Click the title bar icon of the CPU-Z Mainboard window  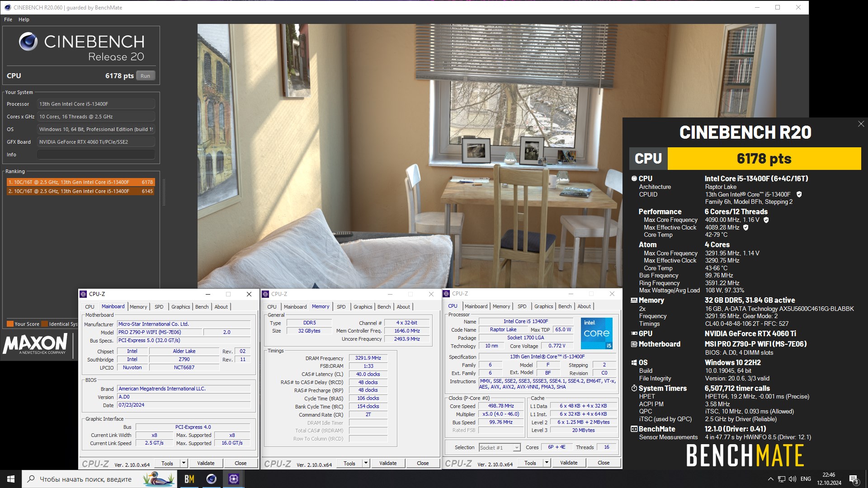83,294
